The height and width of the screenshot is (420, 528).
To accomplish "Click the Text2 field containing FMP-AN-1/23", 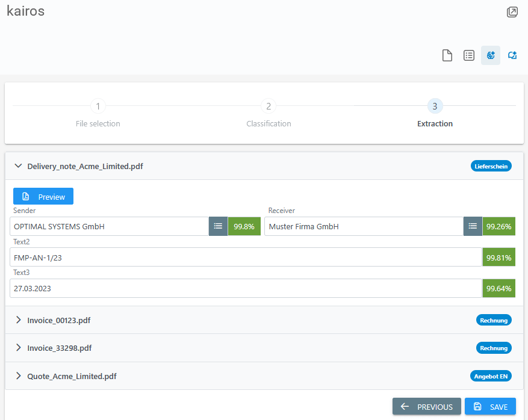I will pos(246,257).
